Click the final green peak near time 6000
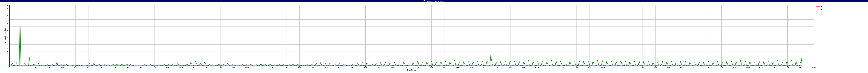 click(x=802, y=56)
